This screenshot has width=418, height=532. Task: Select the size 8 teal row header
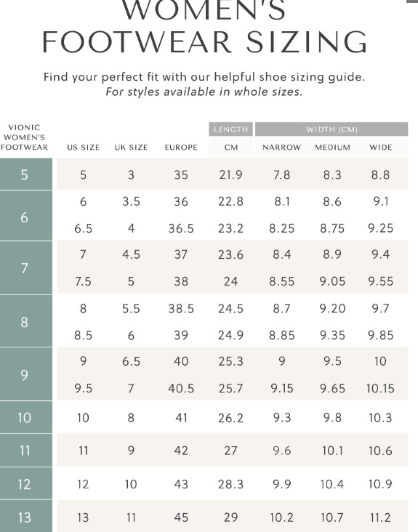26,321
